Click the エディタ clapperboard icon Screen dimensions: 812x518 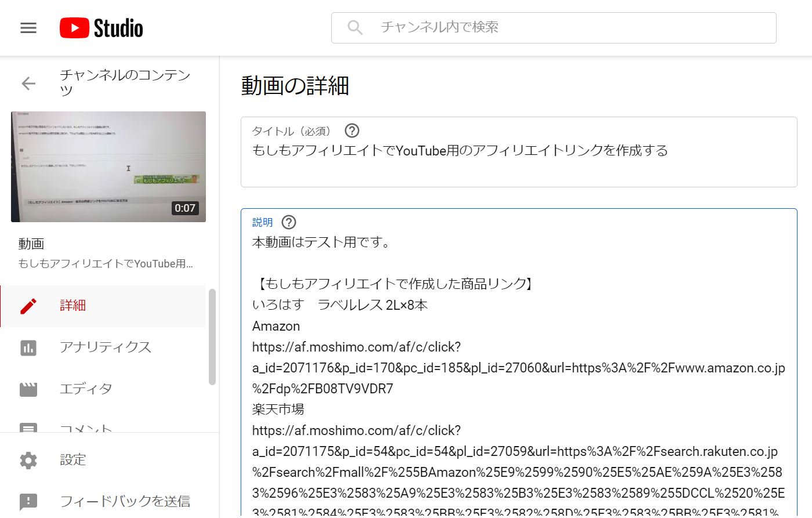point(28,389)
